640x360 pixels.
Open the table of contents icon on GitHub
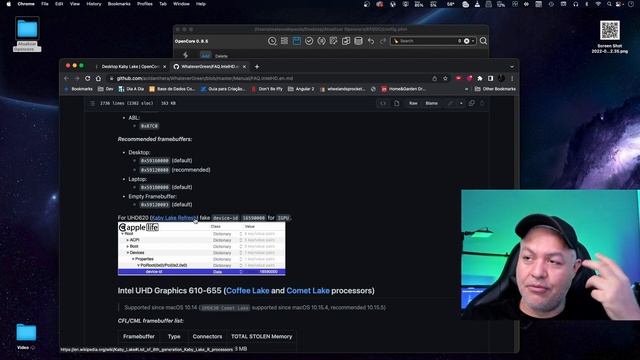point(92,103)
